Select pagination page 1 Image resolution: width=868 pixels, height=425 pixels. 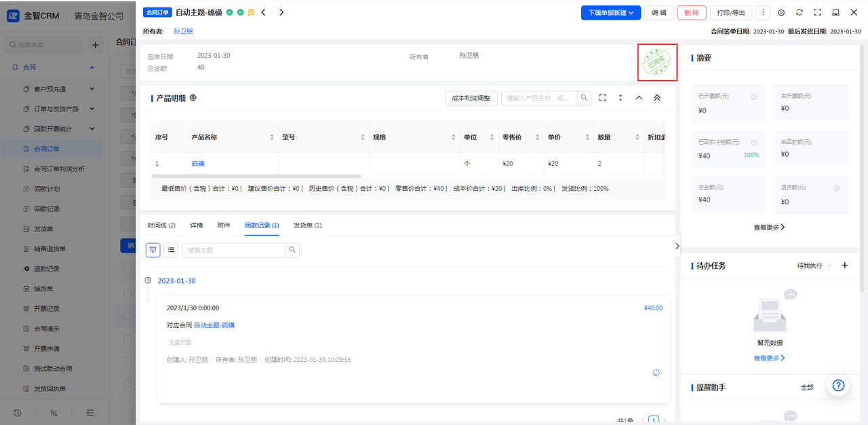[x=654, y=421]
